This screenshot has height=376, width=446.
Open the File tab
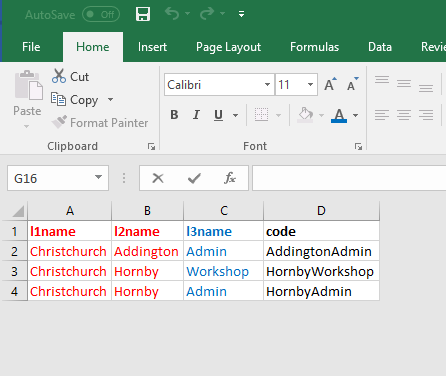point(31,47)
